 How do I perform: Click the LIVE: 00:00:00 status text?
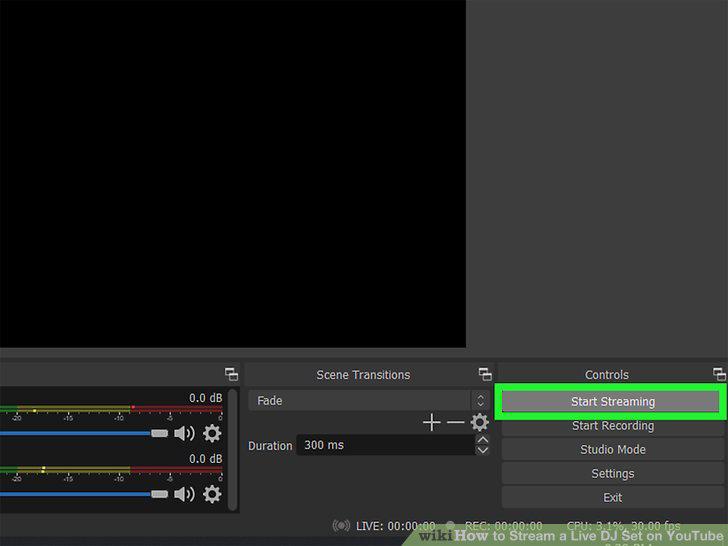pos(396,526)
